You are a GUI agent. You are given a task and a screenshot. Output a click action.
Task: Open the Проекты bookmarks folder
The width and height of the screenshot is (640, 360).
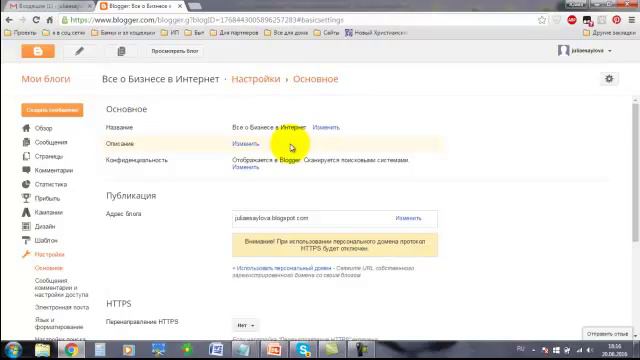(20, 33)
